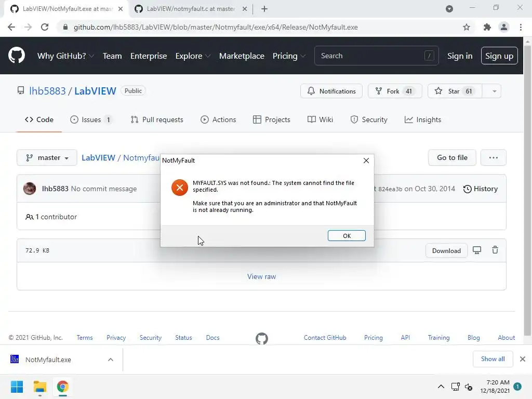Open the Projects tab
The width and height of the screenshot is (532, 399).
tap(271, 120)
